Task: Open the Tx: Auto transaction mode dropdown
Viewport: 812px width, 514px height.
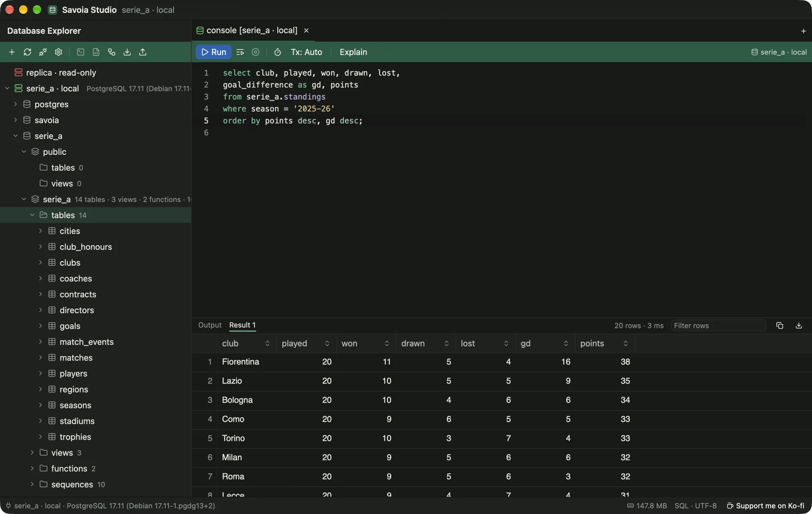Action: pyautogui.click(x=306, y=52)
